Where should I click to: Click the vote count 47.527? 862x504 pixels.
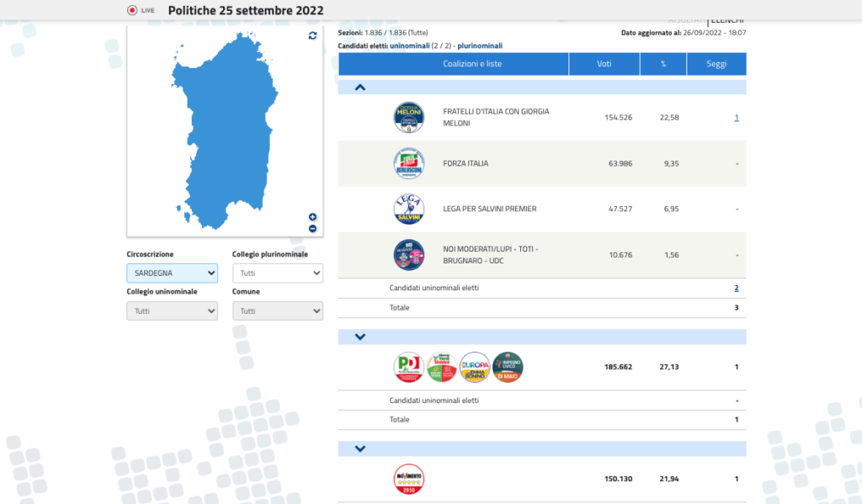[620, 209]
